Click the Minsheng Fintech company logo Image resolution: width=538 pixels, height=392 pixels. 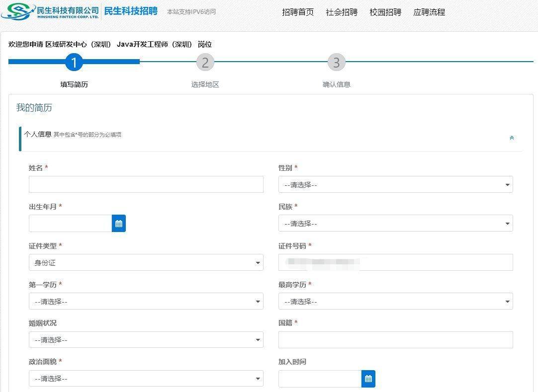tap(50, 11)
